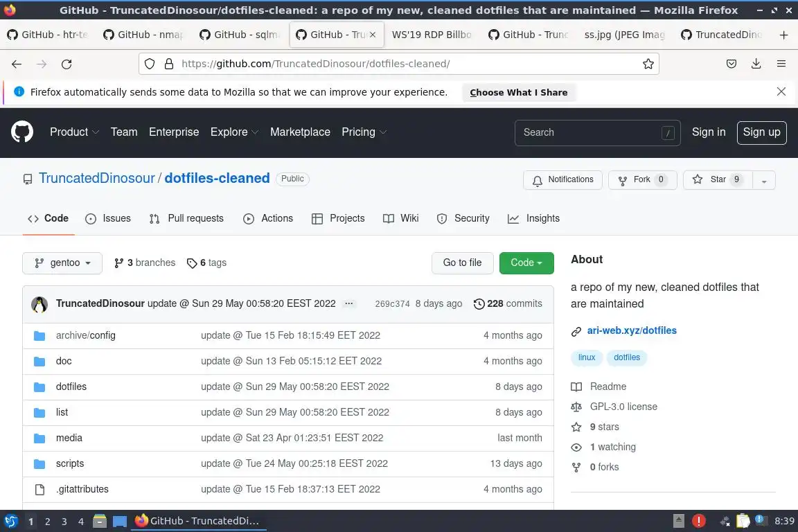Switch to the Issues tab

click(108, 218)
